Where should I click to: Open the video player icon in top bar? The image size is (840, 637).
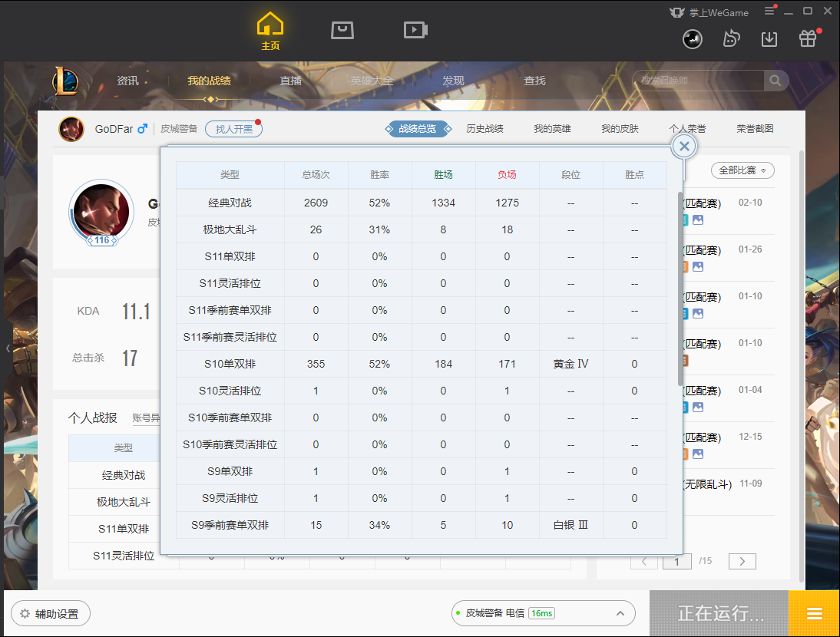[x=415, y=31]
